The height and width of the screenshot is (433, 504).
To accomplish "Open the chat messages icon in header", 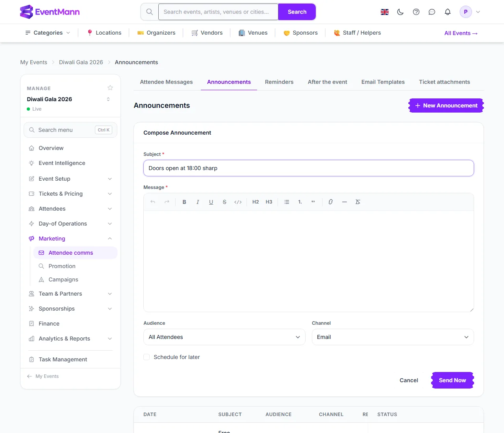I will (432, 12).
